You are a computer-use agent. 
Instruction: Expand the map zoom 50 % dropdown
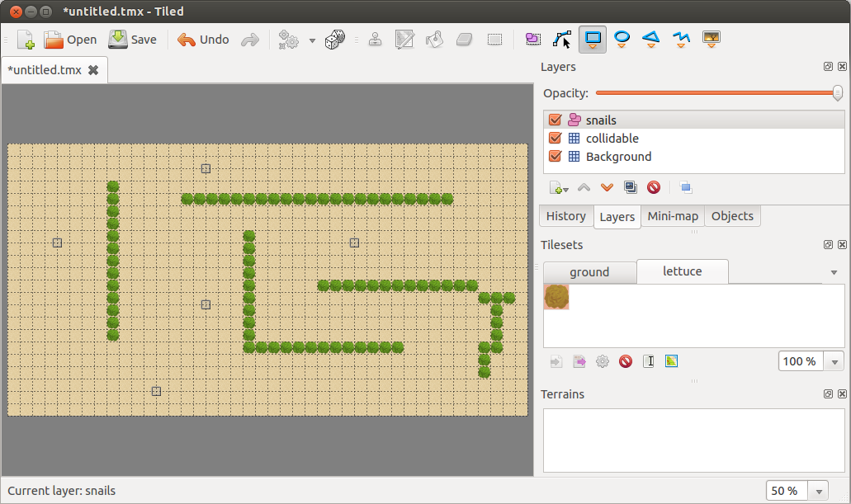[819, 491]
